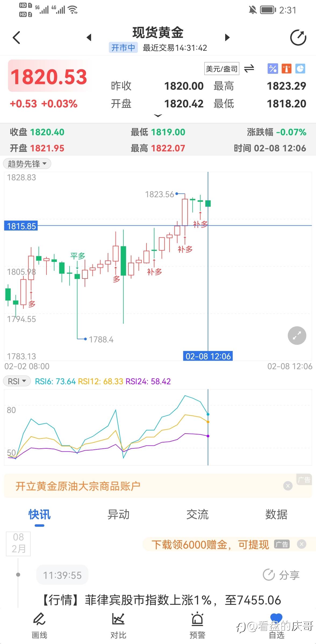Viewport: 316px width, 644px height.
Task: Open the 开立黄金原油大宗商品账户 banner
Action: tap(78, 486)
